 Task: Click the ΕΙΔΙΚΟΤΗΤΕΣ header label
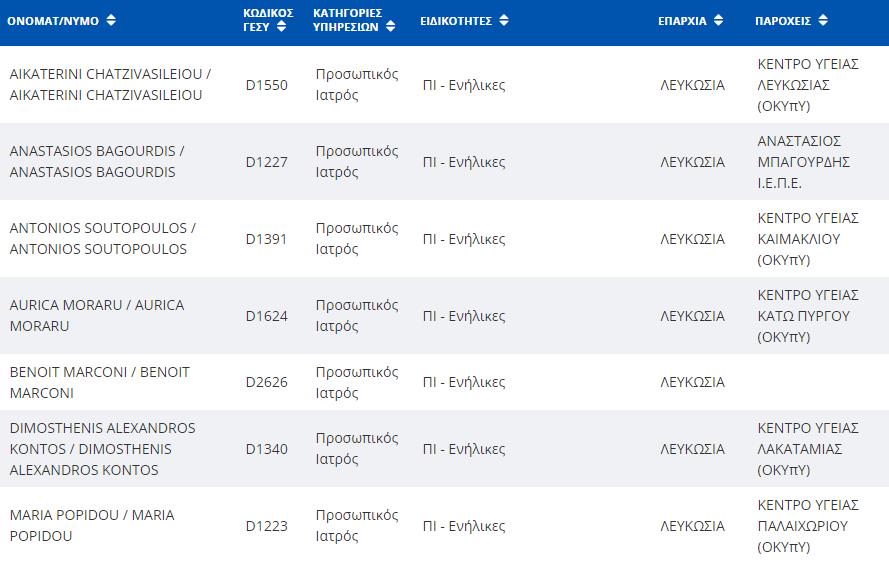point(456,21)
